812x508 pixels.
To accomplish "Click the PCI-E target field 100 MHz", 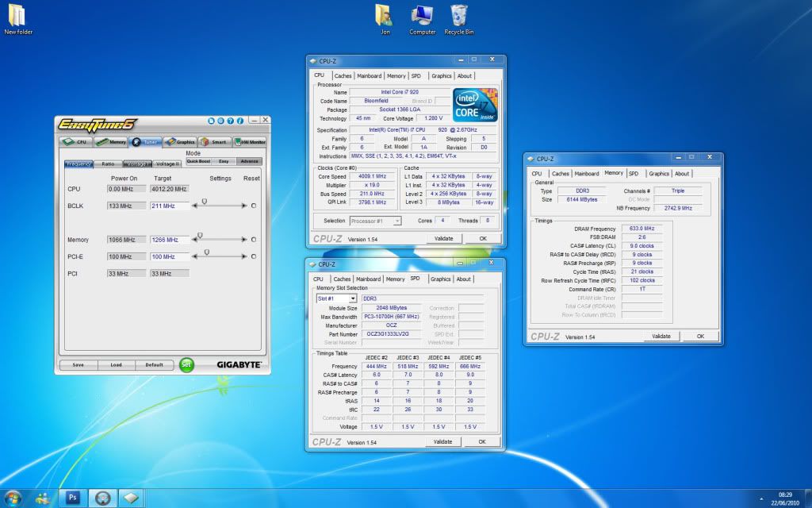I will (170, 256).
